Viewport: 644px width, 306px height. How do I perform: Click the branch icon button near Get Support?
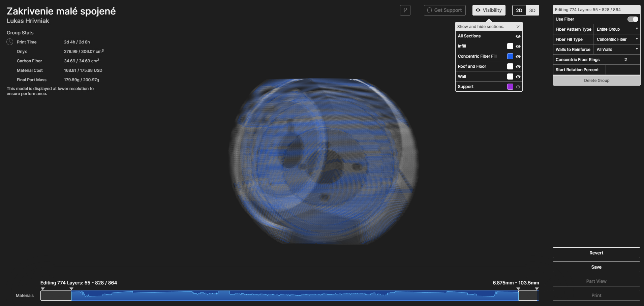(405, 10)
